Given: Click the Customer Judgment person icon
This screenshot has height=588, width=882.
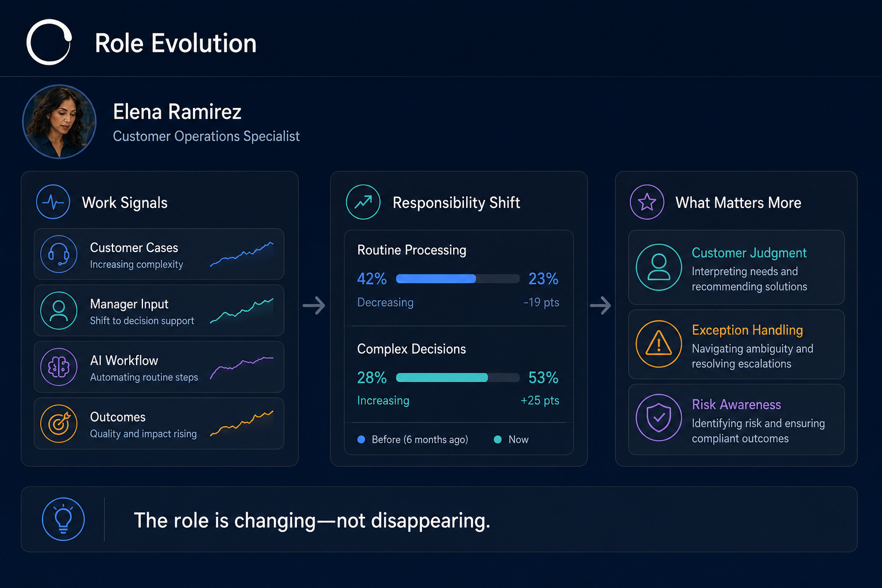Looking at the screenshot, I should click(x=659, y=267).
